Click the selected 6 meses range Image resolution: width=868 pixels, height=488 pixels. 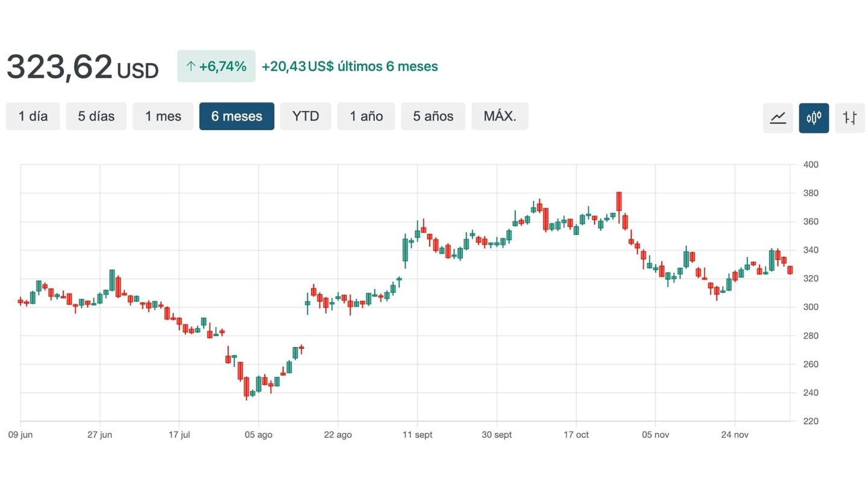tap(236, 116)
